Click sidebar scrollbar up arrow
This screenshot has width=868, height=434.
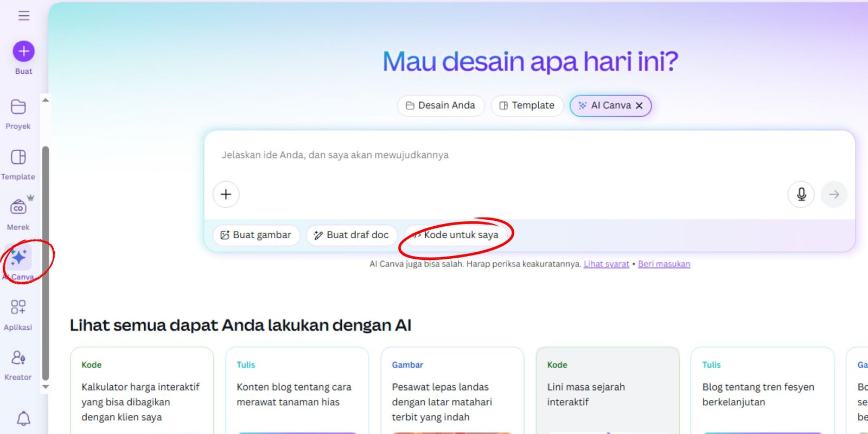click(46, 100)
